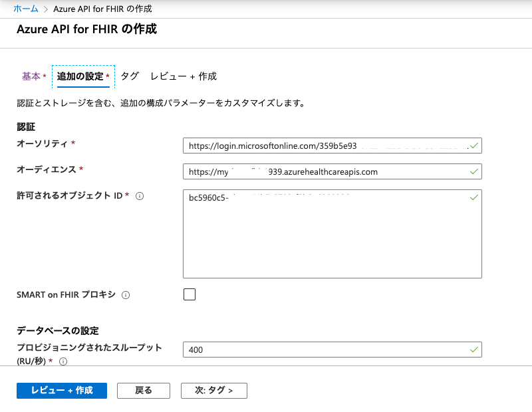Enable the SMART on FHIR プロキシ checkbox
The image size is (532, 412).
coord(190,294)
